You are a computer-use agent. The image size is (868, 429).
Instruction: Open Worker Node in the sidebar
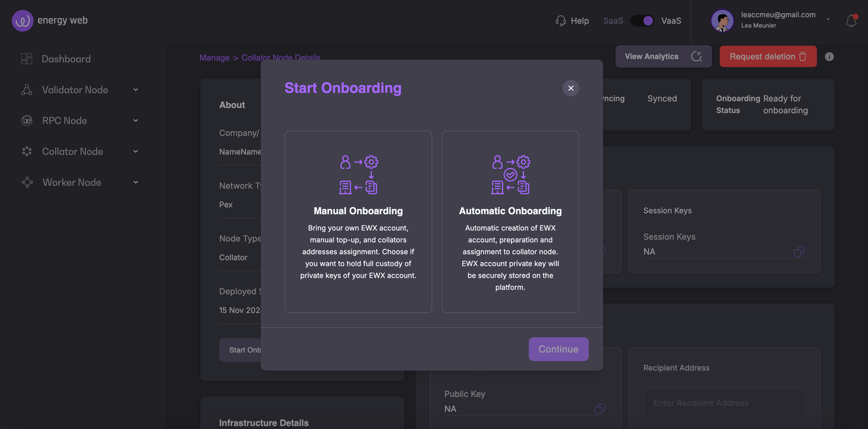[x=72, y=182]
